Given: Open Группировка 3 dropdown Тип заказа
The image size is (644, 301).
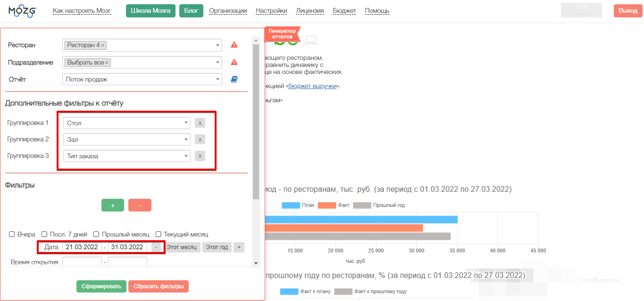Looking at the screenshot, I should [x=126, y=156].
